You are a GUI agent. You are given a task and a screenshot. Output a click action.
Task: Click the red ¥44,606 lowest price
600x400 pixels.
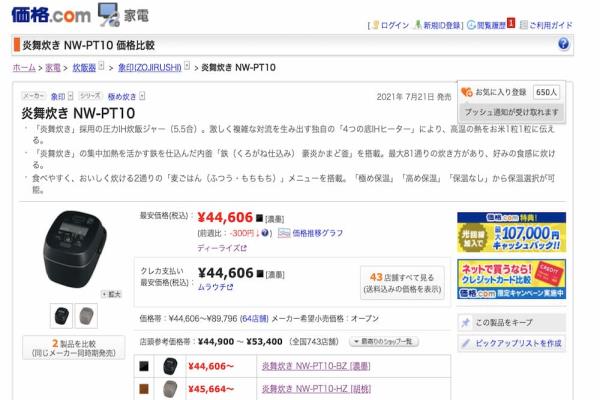225,217
